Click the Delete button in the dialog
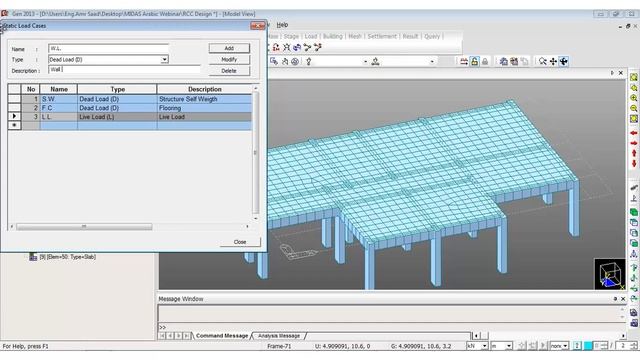This screenshot has width=640, height=360. (229, 71)
